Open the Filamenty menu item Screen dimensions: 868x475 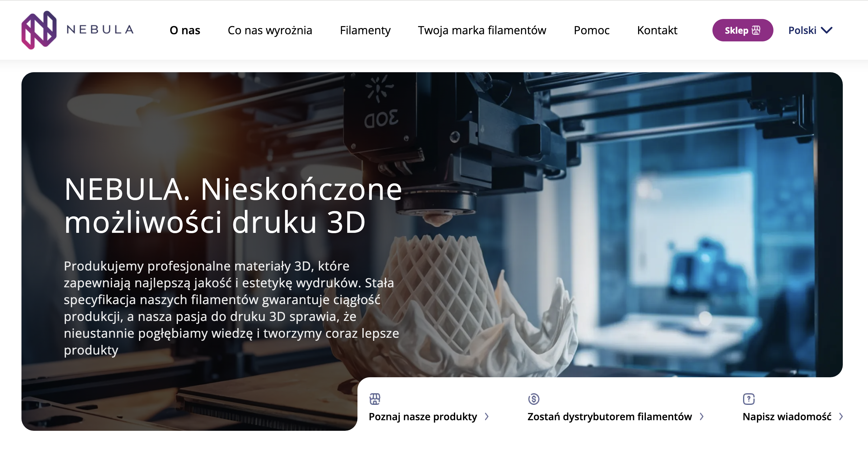point(365,30)
